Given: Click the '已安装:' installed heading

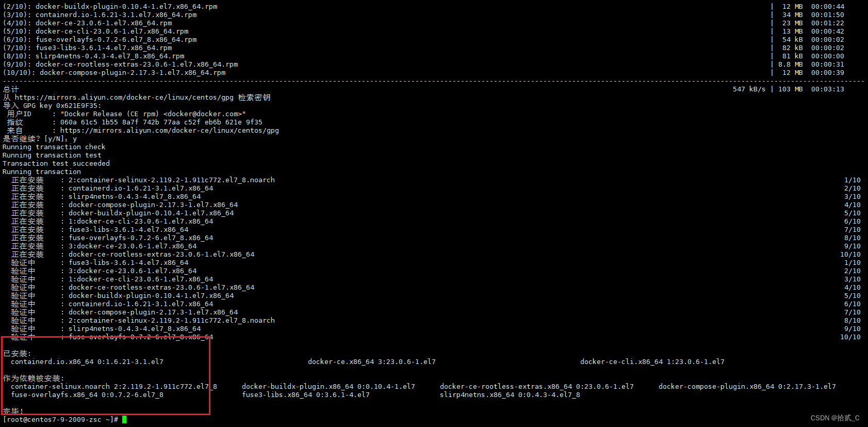Looking at the screenshot, I should click(17, 353).
